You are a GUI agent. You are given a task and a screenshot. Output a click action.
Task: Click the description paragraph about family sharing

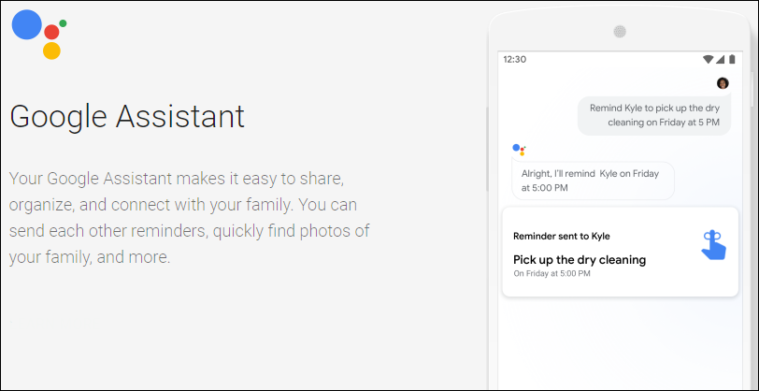pos(189,218)
